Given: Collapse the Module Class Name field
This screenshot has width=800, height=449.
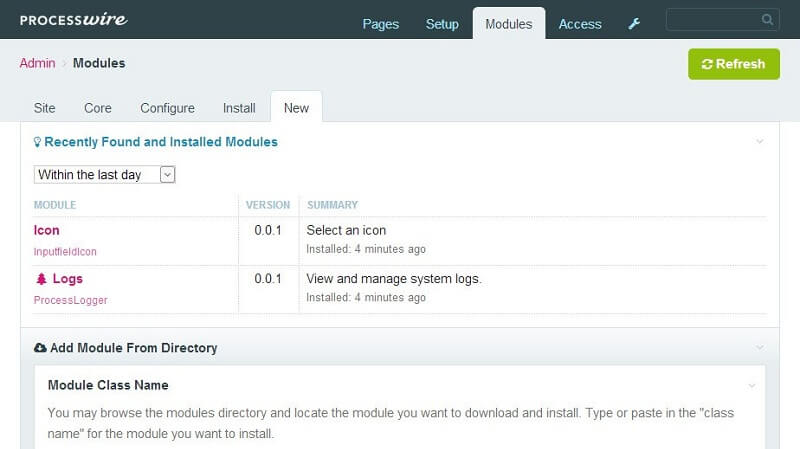Looking at the screenshot, I should (752, 386).
